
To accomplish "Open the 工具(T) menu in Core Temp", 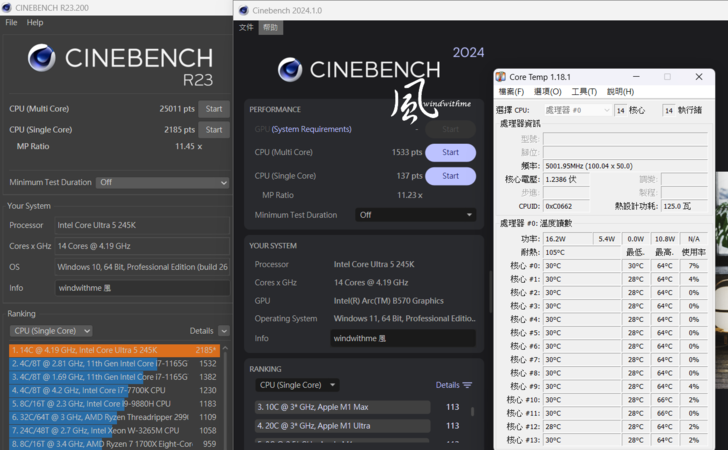I will coord(584,92).
